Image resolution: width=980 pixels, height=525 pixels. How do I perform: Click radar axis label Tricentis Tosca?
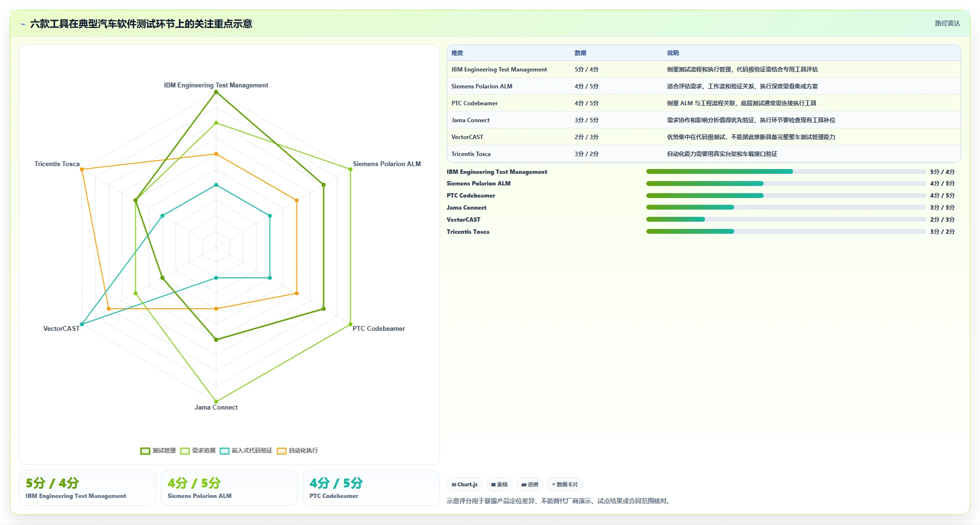coord(57,164)
